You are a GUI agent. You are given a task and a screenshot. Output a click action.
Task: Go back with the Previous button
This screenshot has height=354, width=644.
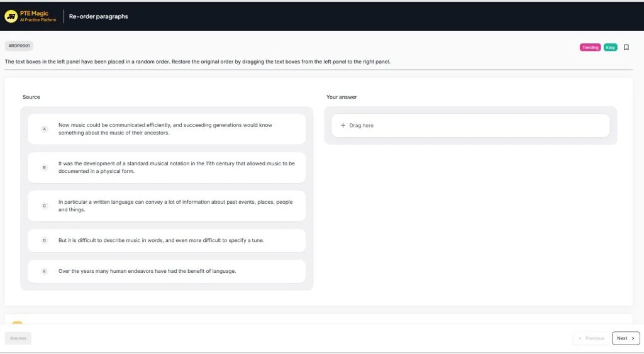[591, 338]
